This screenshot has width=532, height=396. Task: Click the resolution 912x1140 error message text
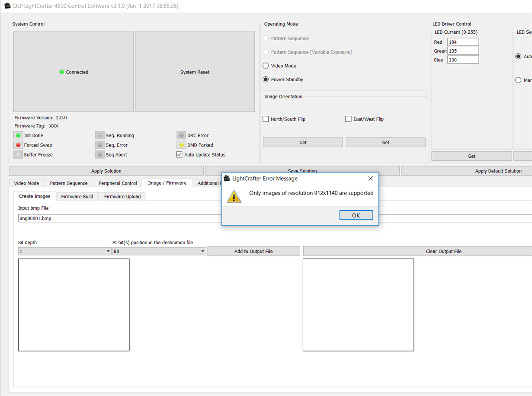tap(311, 193)
